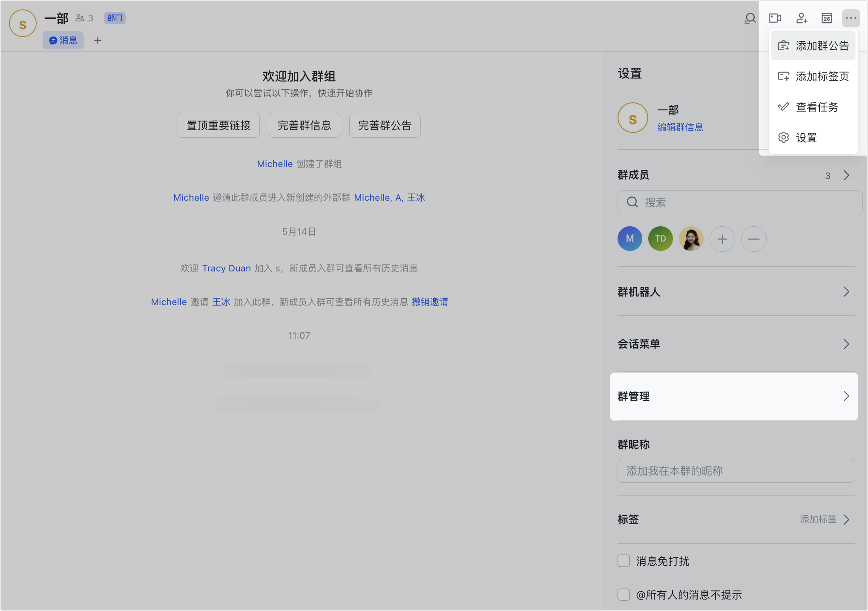868x611 pixels.
Task: Enable 消息免打扰 checkbox
Action: (x=624, y=561)
